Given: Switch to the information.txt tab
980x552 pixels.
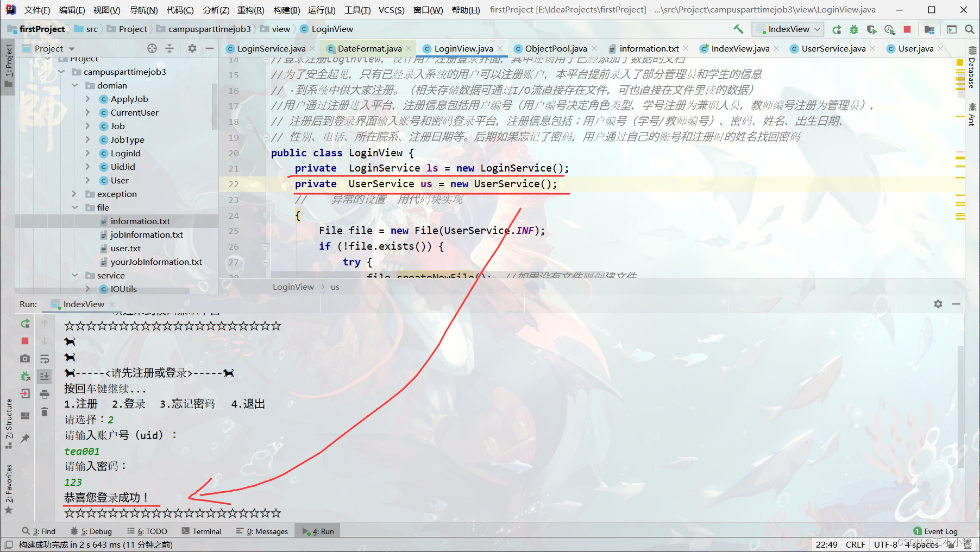Looking at the screenshot, I should [649, 49].
